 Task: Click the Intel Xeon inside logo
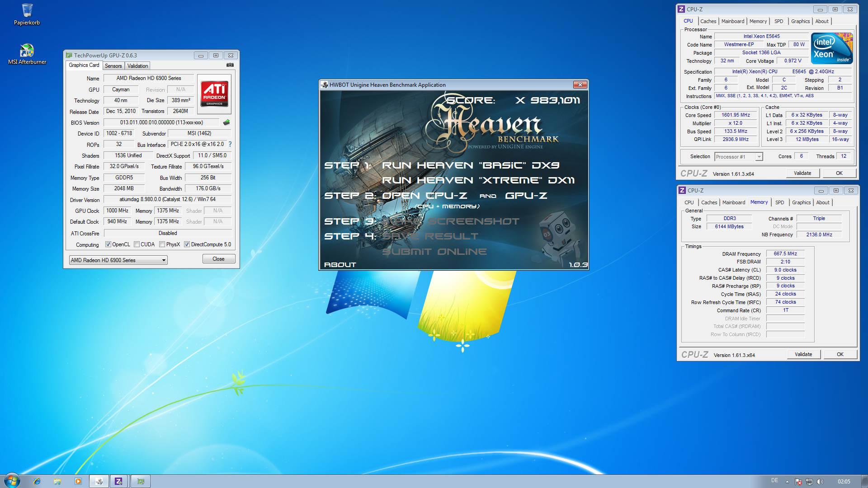(832, 48)
